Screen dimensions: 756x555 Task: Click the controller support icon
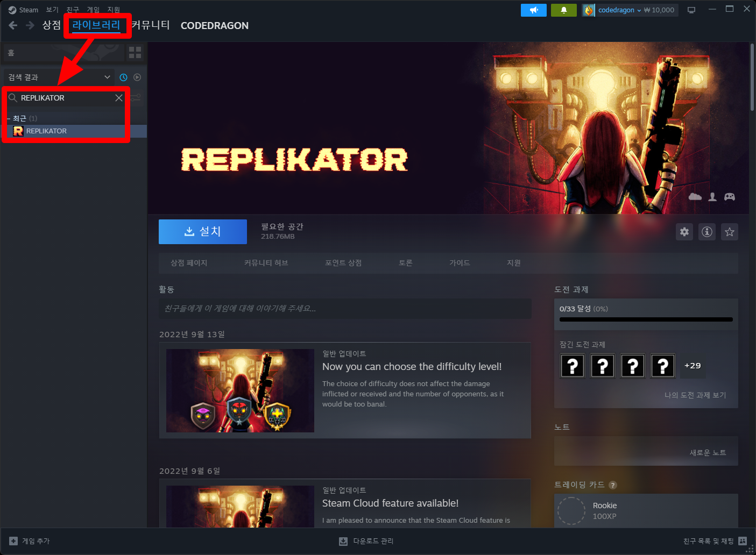pos(730,197)
